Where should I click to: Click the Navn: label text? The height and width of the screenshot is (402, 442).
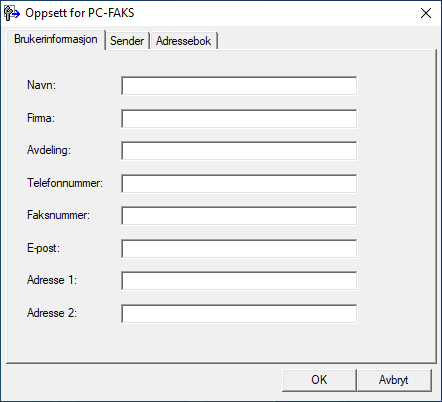[41, 85]
